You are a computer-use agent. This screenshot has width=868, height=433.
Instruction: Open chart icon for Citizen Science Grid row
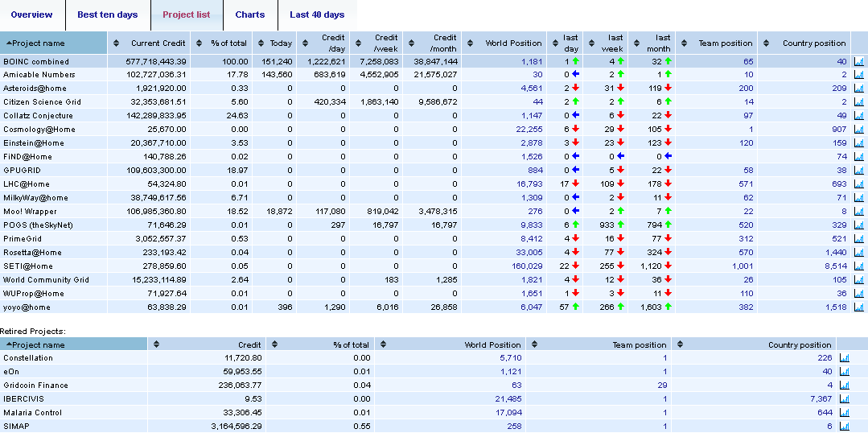858,102
